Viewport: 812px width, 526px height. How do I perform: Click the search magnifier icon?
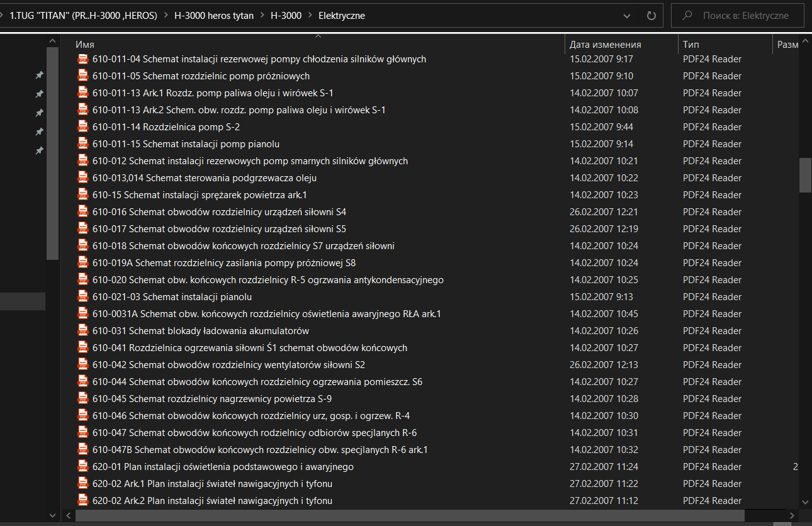687,16
